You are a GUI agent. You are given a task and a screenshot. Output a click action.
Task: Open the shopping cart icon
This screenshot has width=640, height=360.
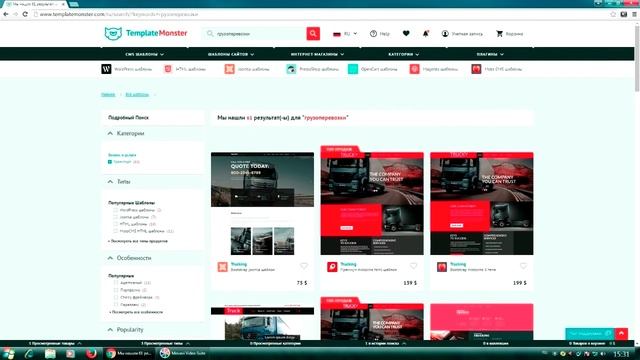coord(499,33)
